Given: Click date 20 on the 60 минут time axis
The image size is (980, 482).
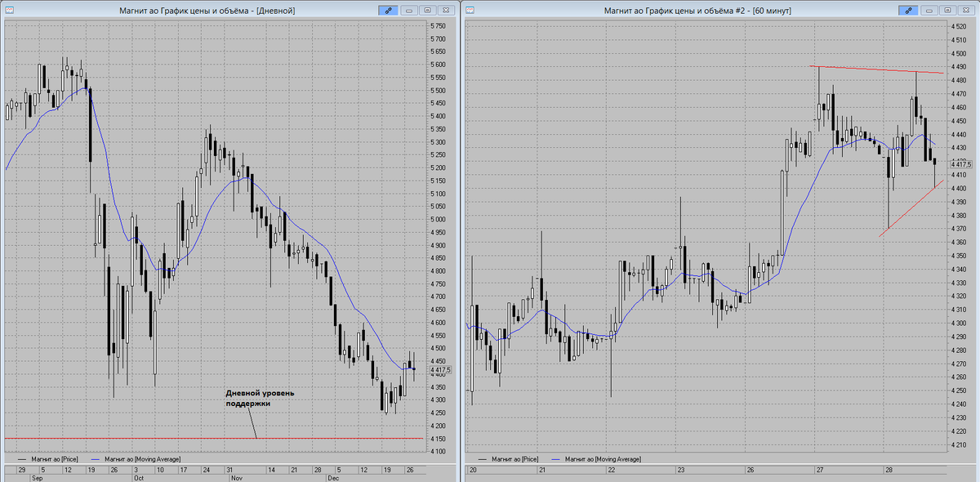Looking at the screenshot, I should tap(473, 471).
